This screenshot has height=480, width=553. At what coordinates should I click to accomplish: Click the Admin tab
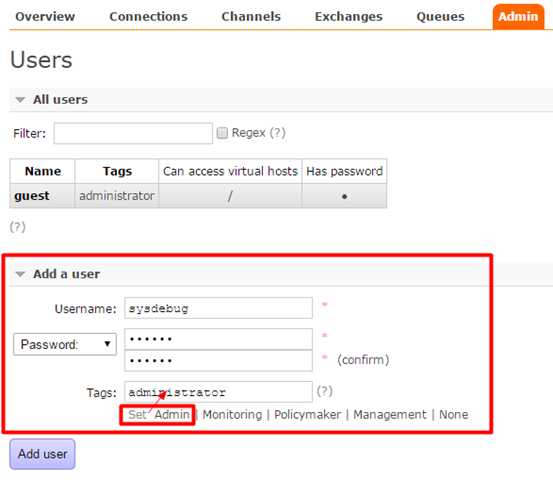[518, 17]
